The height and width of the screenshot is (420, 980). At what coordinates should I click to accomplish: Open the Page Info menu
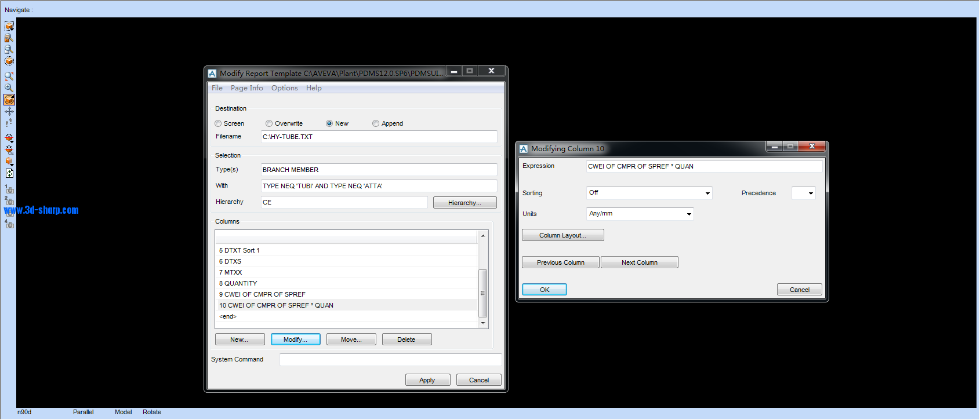pyautogui.click(x=246, y=88)
